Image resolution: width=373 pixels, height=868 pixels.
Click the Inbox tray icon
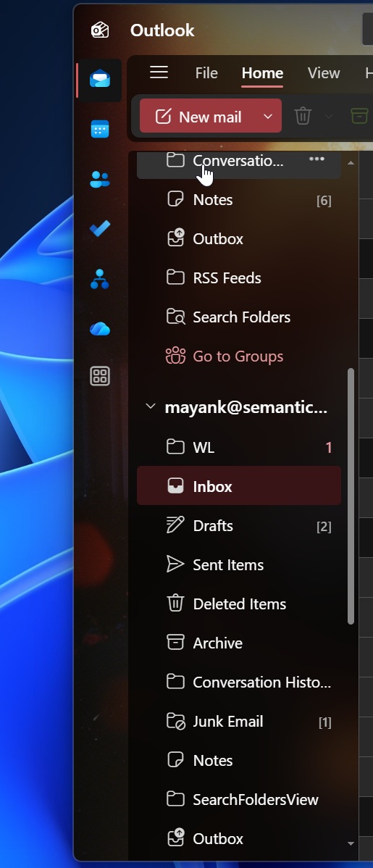click(175, 486)
